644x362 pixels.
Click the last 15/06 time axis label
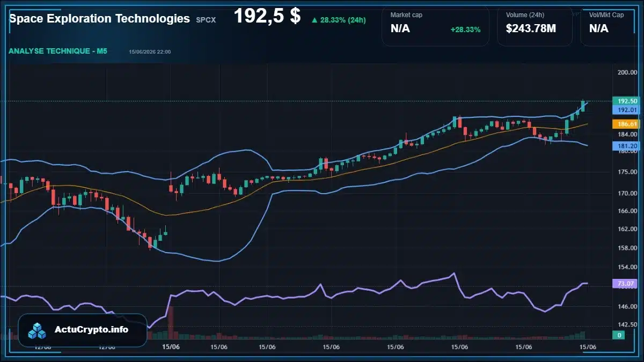pos(588,348)
